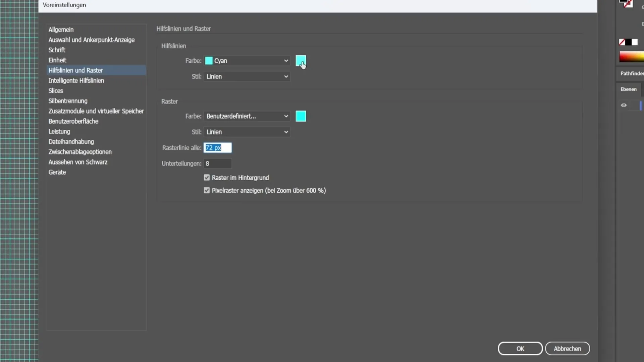Open the Raster color picker swatch
Screen dimensions: 644x362
pyautogui.click(x=301, y=116)
